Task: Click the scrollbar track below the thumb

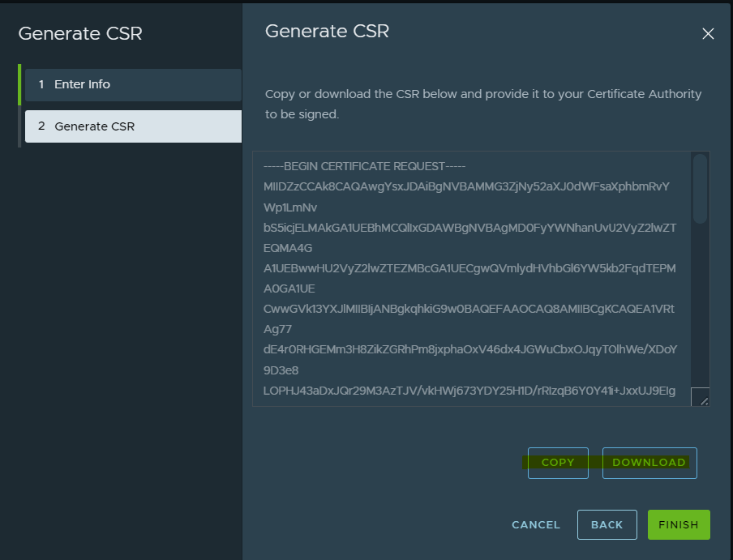Action: (699, 308)
